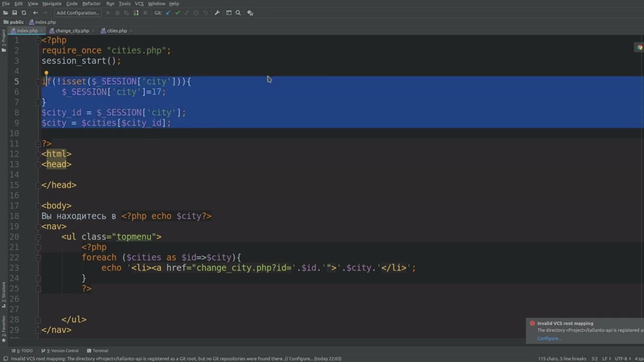Open the VCS menu
This screenshot has width=644, height=362.
[139, 4]
